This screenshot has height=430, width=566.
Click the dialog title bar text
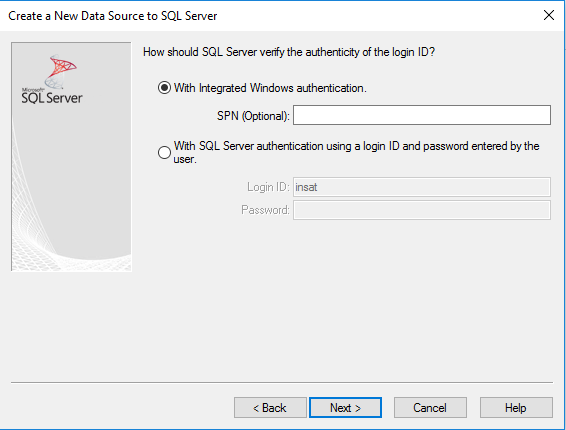click(x=113, y=16)
